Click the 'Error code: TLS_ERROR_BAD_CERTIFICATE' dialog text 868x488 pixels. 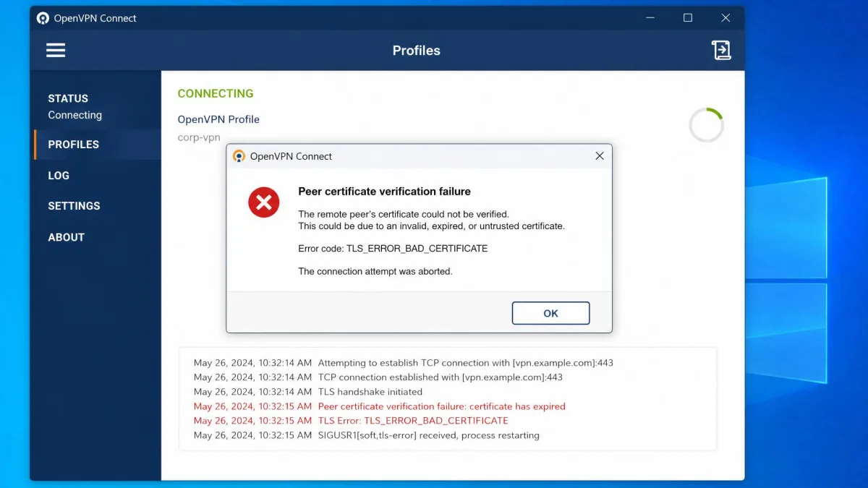(x=393, y=249)
